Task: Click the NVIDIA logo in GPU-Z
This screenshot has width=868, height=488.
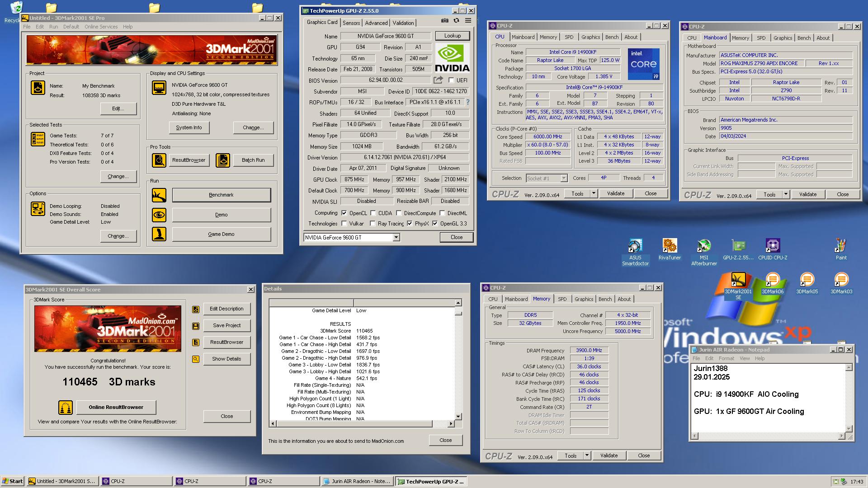Action: pyautogui.click(x=452, y=58)
